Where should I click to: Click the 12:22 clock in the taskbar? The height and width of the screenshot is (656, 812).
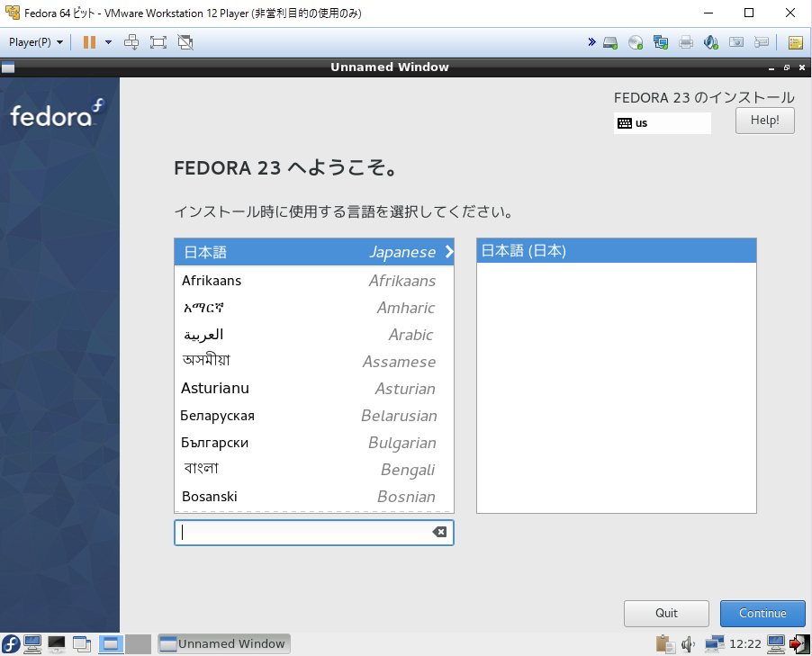745,644
